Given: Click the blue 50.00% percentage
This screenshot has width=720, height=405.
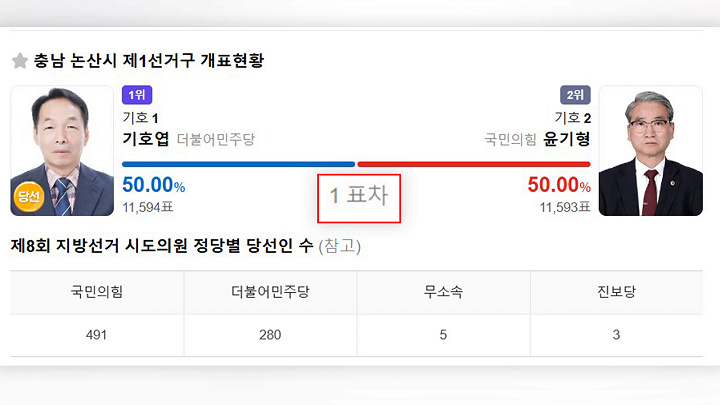Looking at the screenshot, I should (x=154, y=185).
